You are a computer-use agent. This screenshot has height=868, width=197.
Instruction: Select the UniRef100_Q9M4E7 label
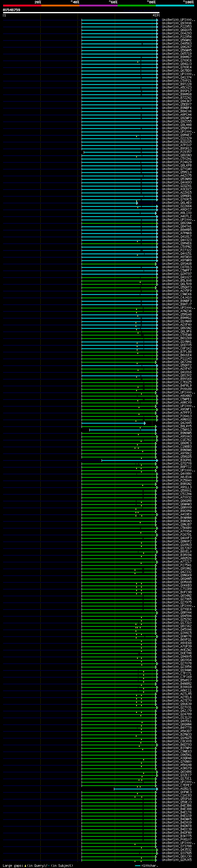point(177,135)
